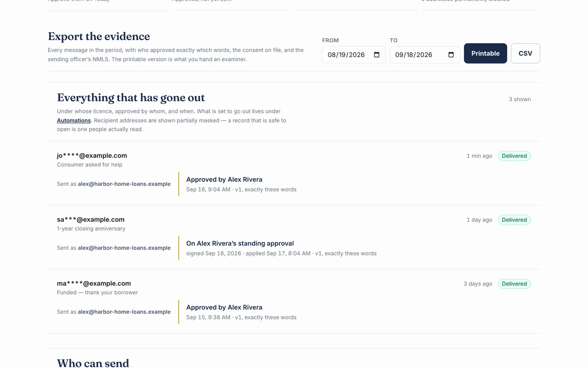Click sender address in the ma**** row
The height and width of the screenshot is (368, 588).
124,312
